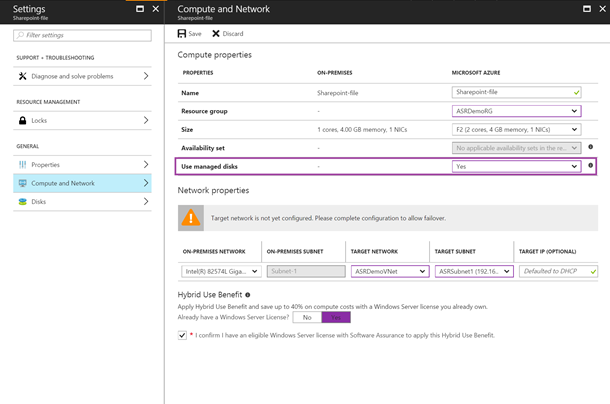Image resolution: width=610 pixels, height=404 pixels.
Task: Click the Discard X icon
Action: (216, 33)
